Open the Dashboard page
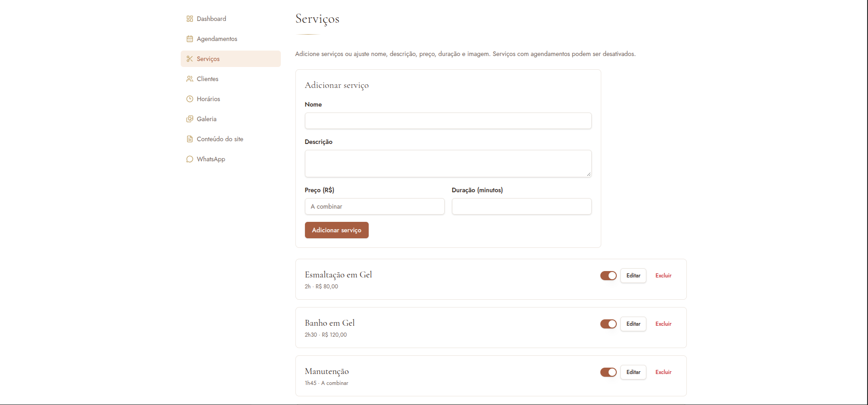This screenshot has width=868, height=405. pyautogui.click(x=231, y=19)
